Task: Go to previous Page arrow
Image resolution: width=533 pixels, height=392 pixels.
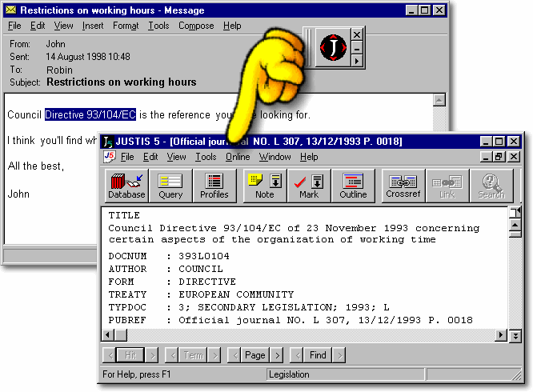Action: pos(234,355)
